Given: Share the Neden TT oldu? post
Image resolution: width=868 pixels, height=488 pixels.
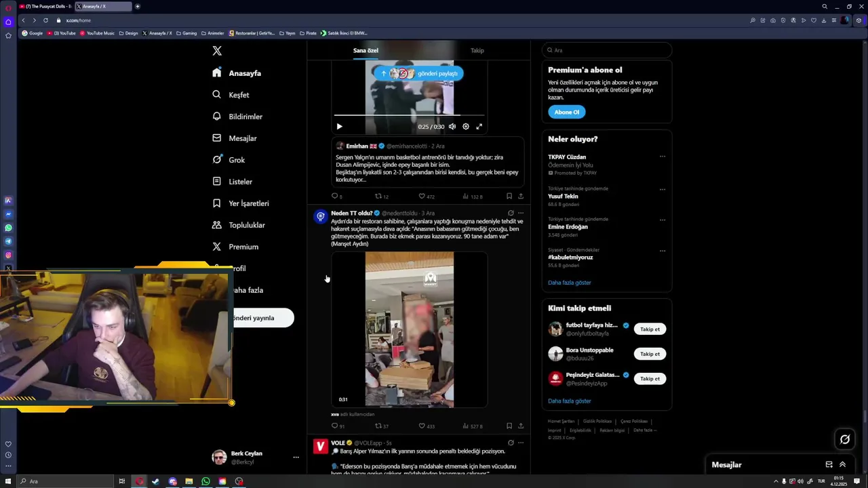Looking at the screenshot, I should click(x=521, y=426).
